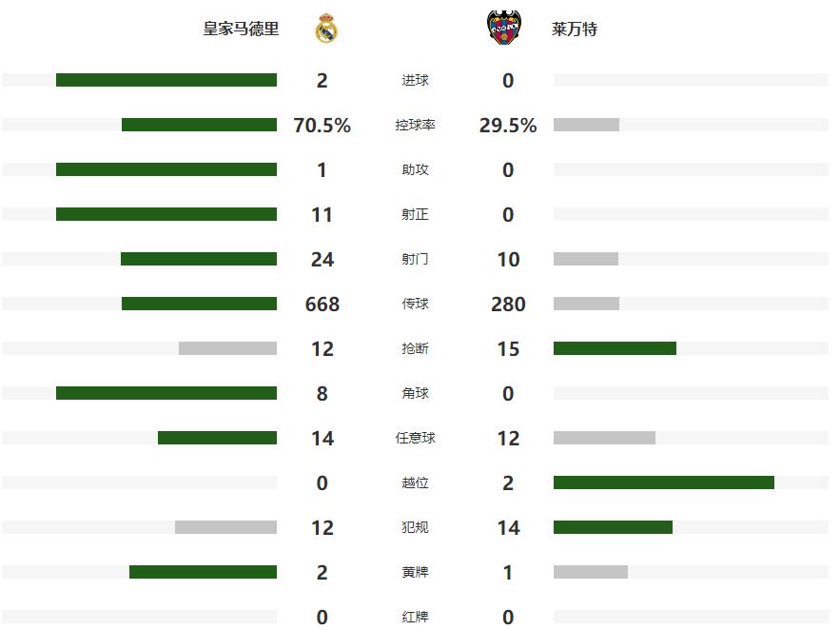Select the 黄牌 stat label
Image resolution: width=840 pixels, height=630 pixels.
[x=415, y=572]
